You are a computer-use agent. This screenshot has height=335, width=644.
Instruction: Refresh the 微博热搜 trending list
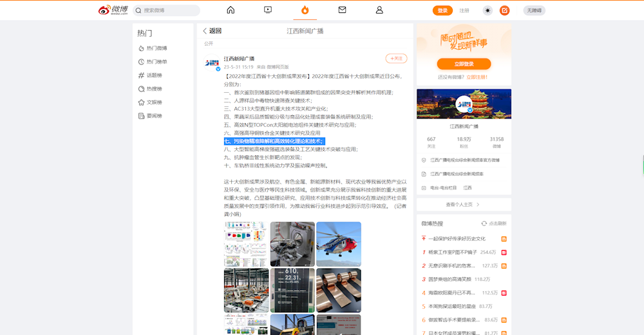495,224
